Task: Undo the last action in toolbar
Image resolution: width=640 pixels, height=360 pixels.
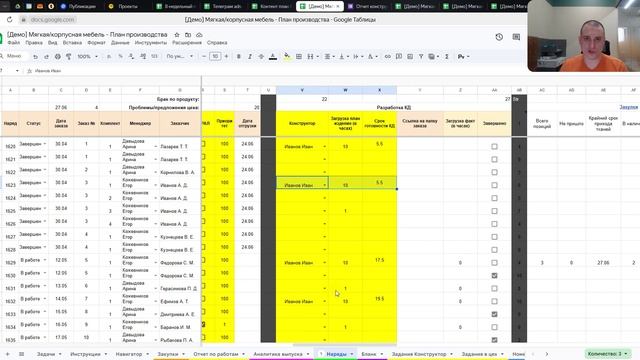Action: click(x=36, y=56)
